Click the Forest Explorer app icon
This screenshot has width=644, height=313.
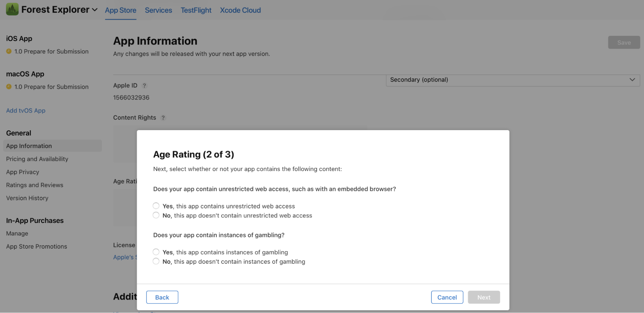[x=12, y=9]
